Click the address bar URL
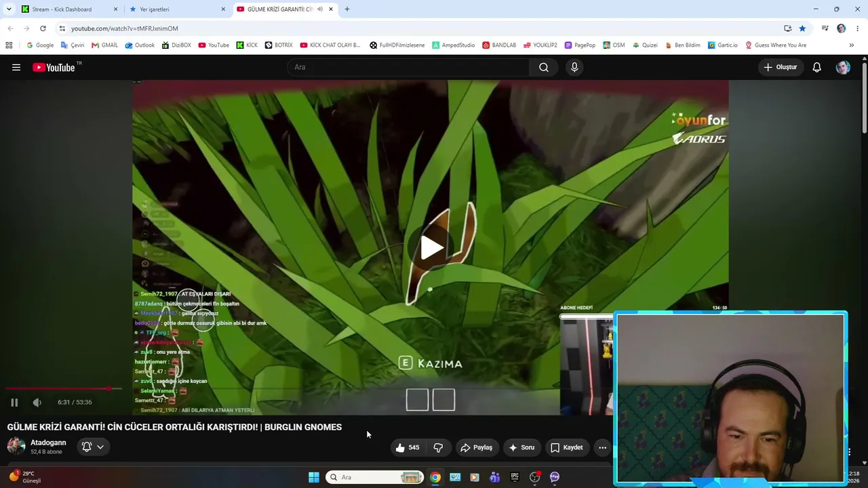 tap(125, 28)
